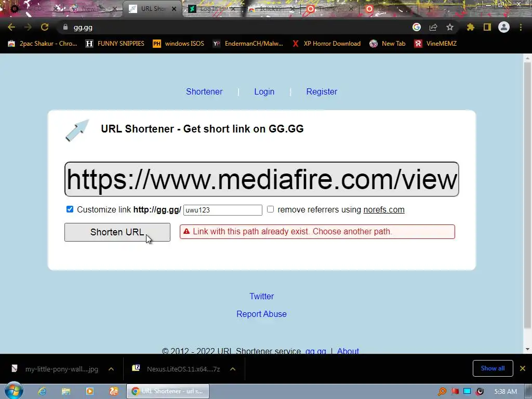The height and width of the screenshot is (399, 532).
Task: Open the norefs.com link
Action: [x=384, y=210]
